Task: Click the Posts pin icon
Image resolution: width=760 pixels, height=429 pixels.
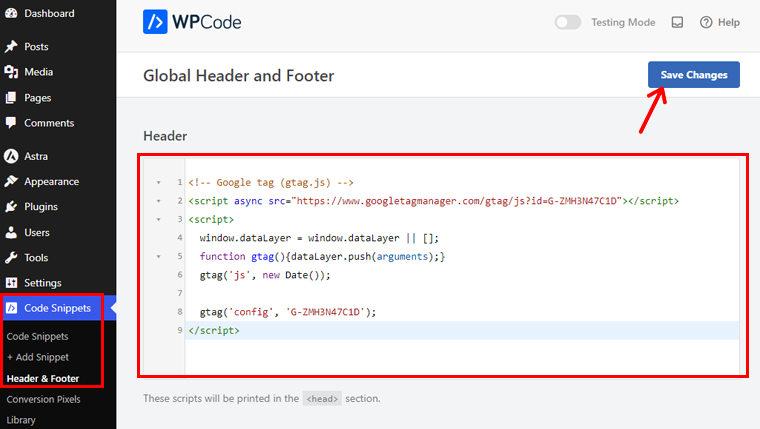Action: click(x=11, y=47)
